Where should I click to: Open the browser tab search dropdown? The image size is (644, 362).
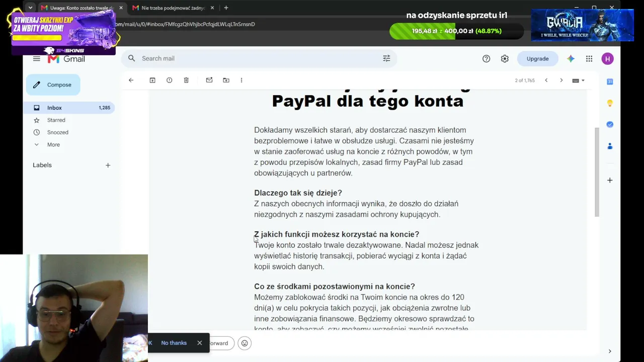pyautogui.click(x=31, y=8)
